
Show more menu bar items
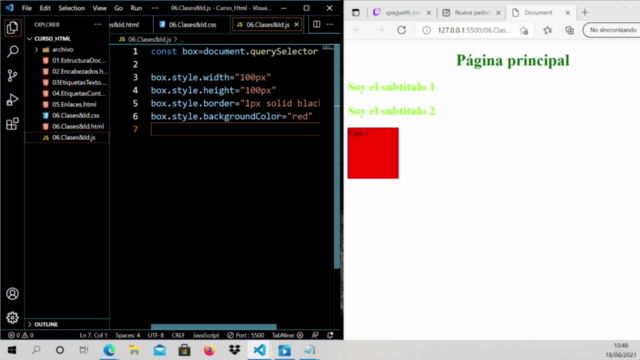pos(155,8)
